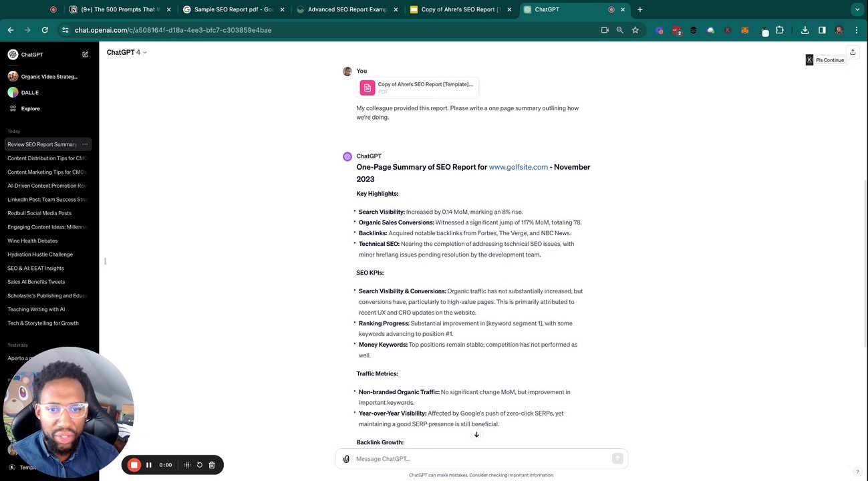The image size is (868, 481).
Task: Click the send message arrow button
Action: (617, 458)
